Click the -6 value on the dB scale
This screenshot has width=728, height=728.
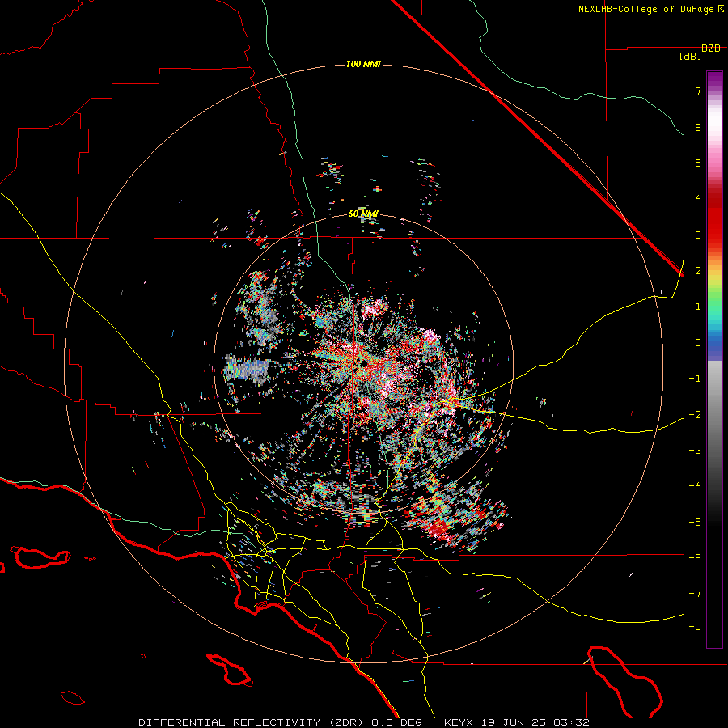(x=695, y=558)
